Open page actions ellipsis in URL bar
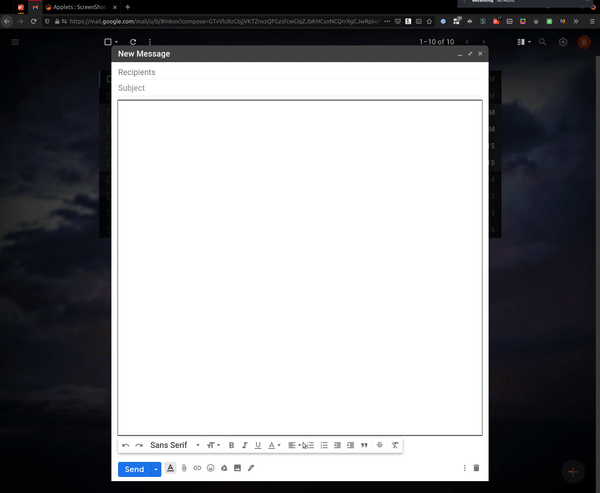This screenshot has width=600, height=493. coord(387,21)
